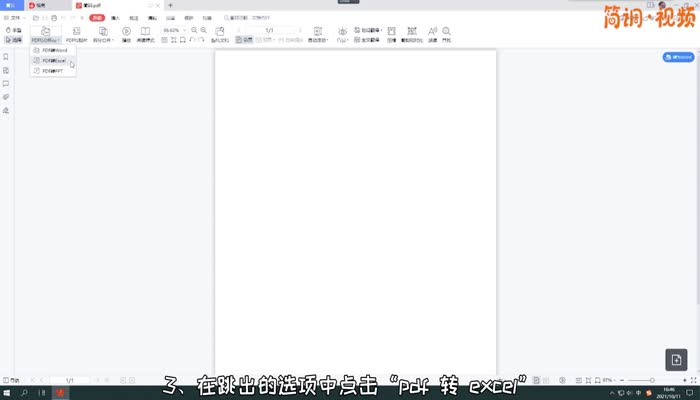The image size is (700, 400).
Task: Pick PDF转PPT in the conversion list
Action: pyautogui.click(x=51, y=71)
